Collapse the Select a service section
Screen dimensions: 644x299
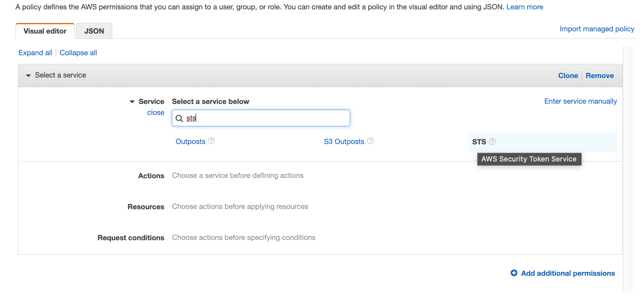28,76
